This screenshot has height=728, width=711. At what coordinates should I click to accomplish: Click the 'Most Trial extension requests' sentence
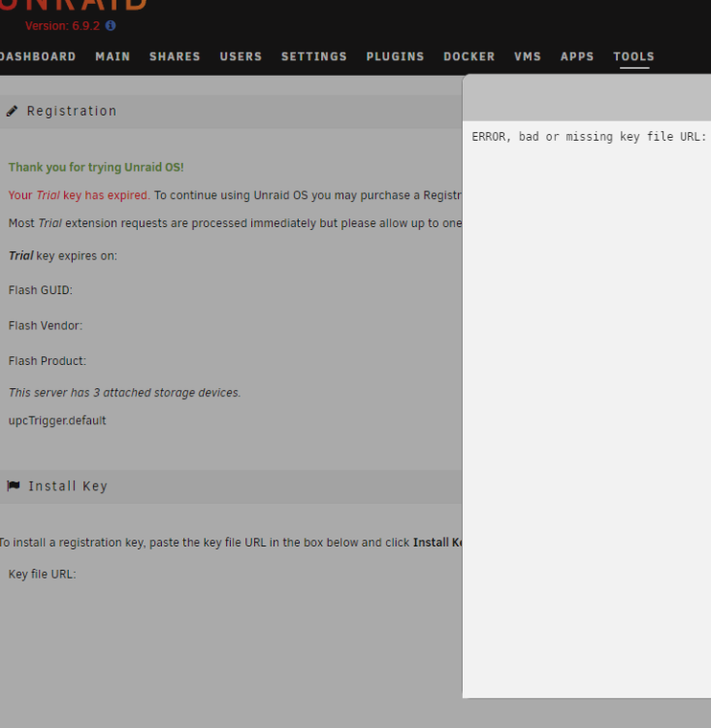click(236, 223)
